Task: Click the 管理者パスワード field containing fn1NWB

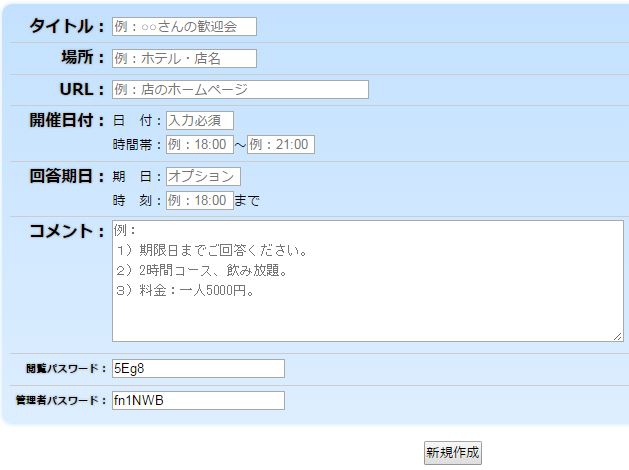Action: click(x=198, y=400)
